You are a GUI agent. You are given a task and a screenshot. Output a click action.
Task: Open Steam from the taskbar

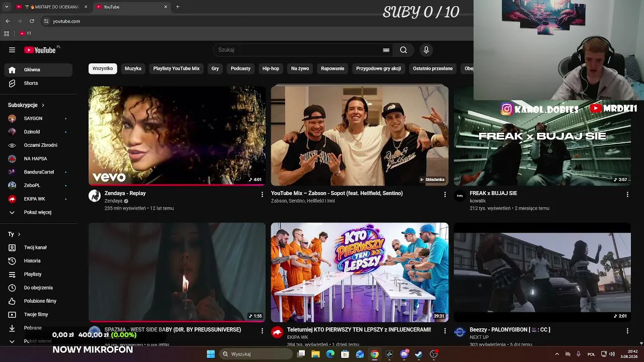[x=419, y=354]
